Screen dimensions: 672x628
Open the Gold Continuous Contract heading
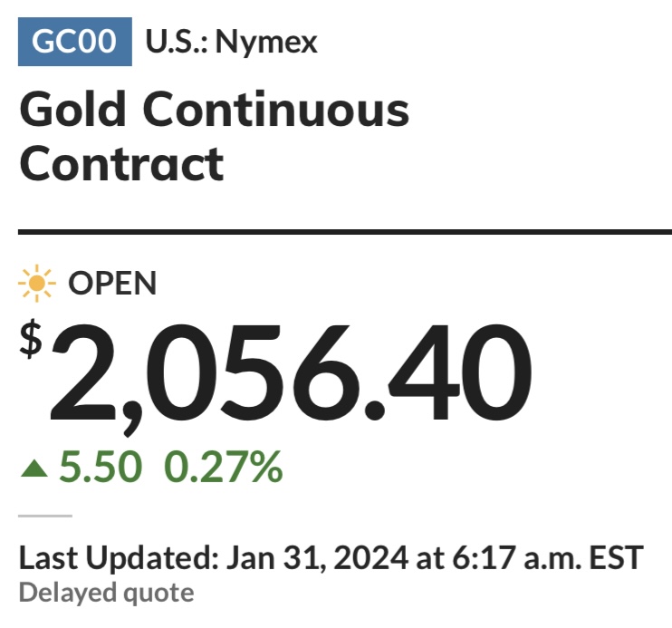point(215,136)
